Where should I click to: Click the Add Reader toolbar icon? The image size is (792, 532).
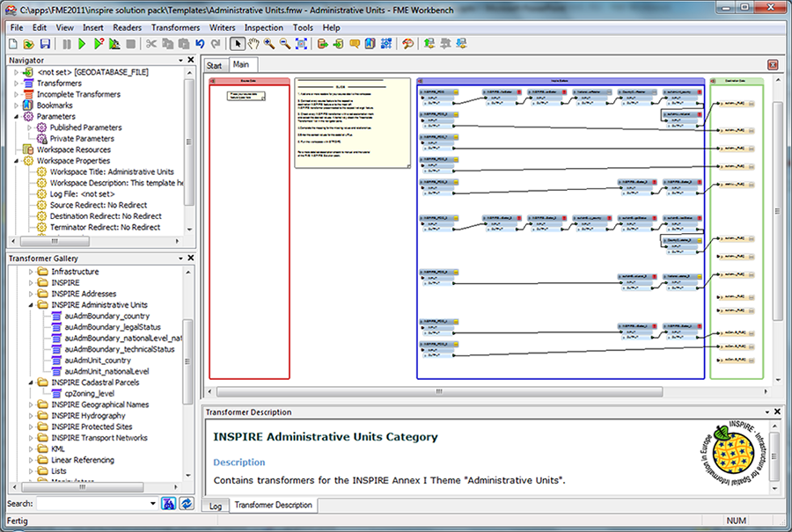point(322,45)
